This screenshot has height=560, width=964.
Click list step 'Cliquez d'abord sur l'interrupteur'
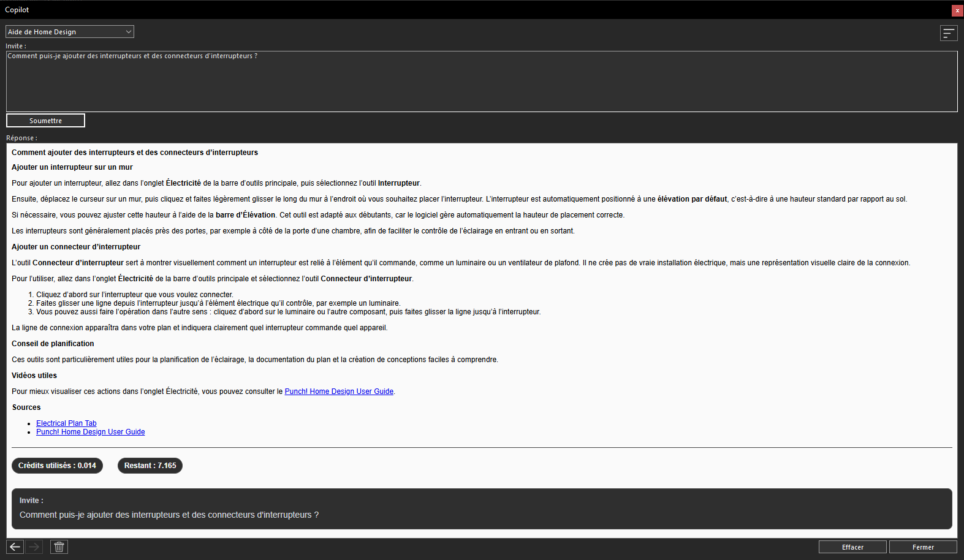[x=135, y=295]
